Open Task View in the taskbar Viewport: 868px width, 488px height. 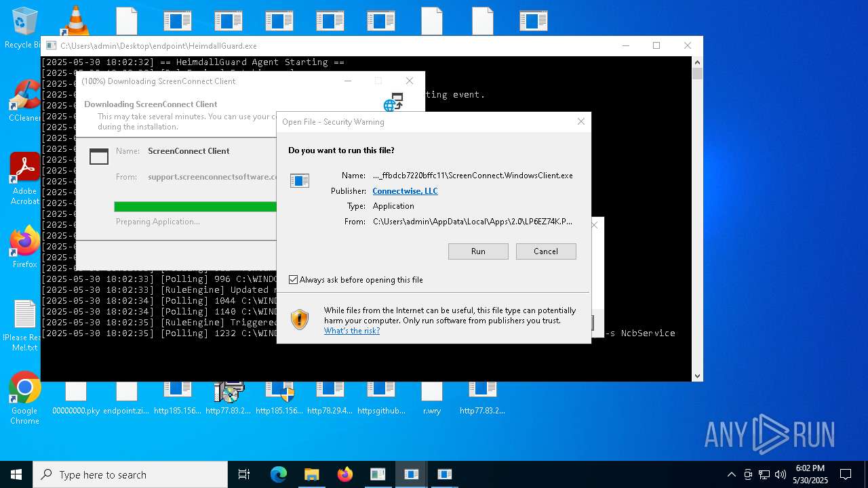pyautogui.click(x=244, y=474)
